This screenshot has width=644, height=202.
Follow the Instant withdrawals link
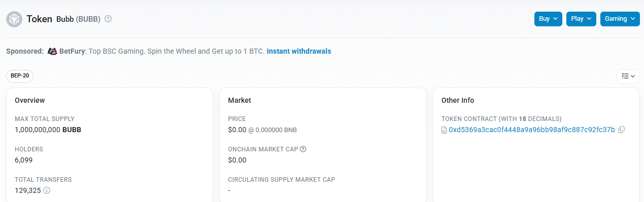point(299,51)
